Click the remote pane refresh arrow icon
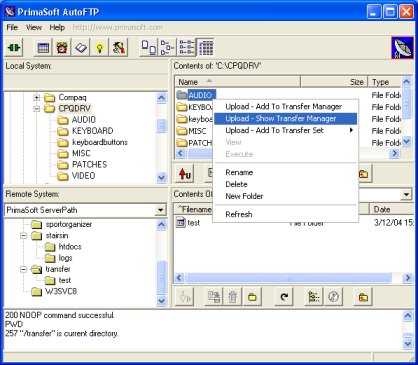This screenshot has height=365, width=418. coord(284,296)
